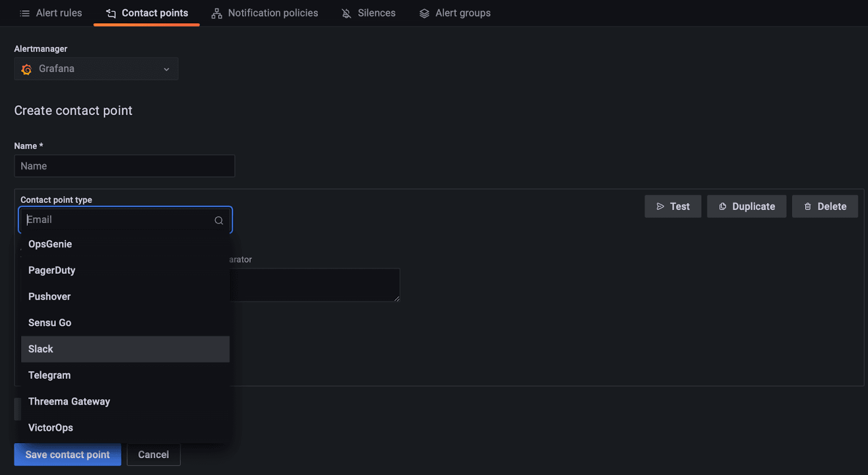This screenshot has height=475, width=868.
Task: Expand the Alertmanager dropdown
Action: (x=167, y=69)
